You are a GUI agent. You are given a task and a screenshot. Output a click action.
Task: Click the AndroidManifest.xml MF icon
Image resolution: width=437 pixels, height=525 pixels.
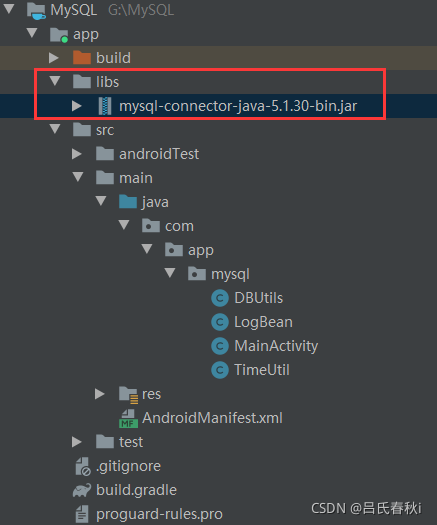tap(128, 418)
